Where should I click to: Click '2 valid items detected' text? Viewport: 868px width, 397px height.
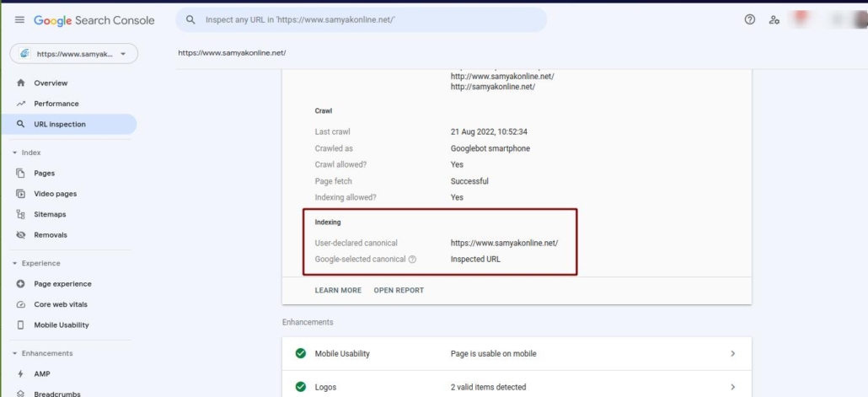(488, 387)
